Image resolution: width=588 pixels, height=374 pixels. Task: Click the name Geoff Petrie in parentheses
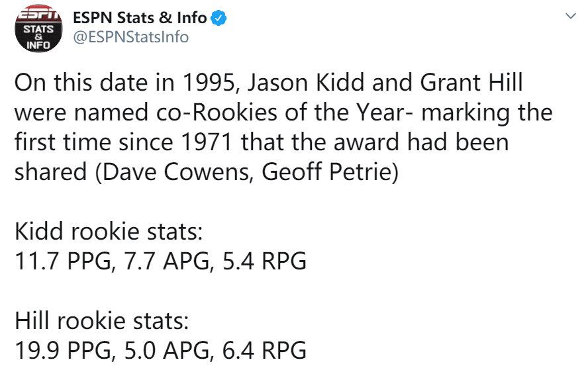tap(326, 172)
